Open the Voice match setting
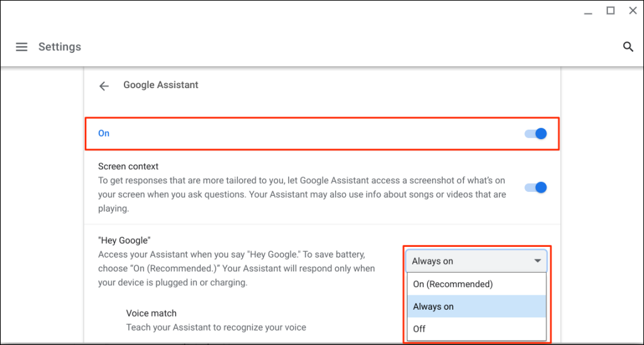Image resolution: width=644 pixels, height=345 pixels. (151, 314)
